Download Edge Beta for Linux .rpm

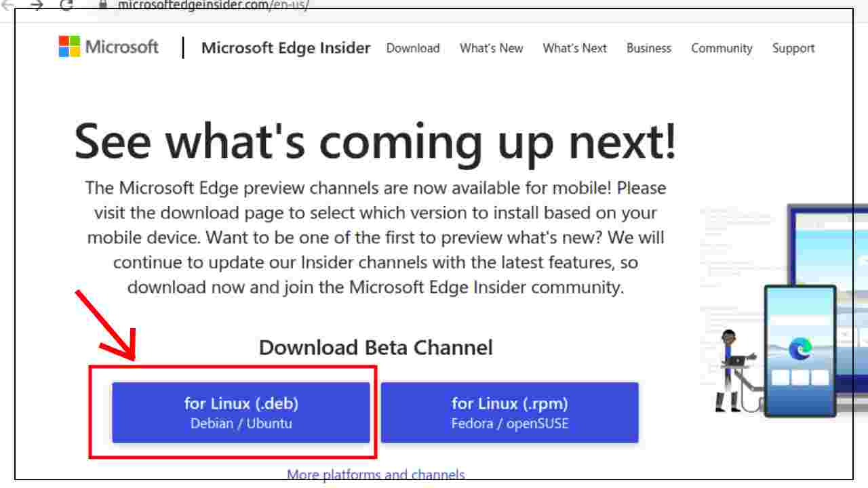[509, 411]
